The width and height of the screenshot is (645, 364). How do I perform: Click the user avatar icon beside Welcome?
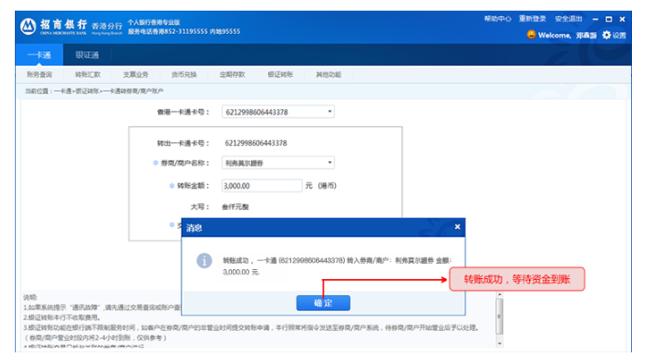point(531,35)
